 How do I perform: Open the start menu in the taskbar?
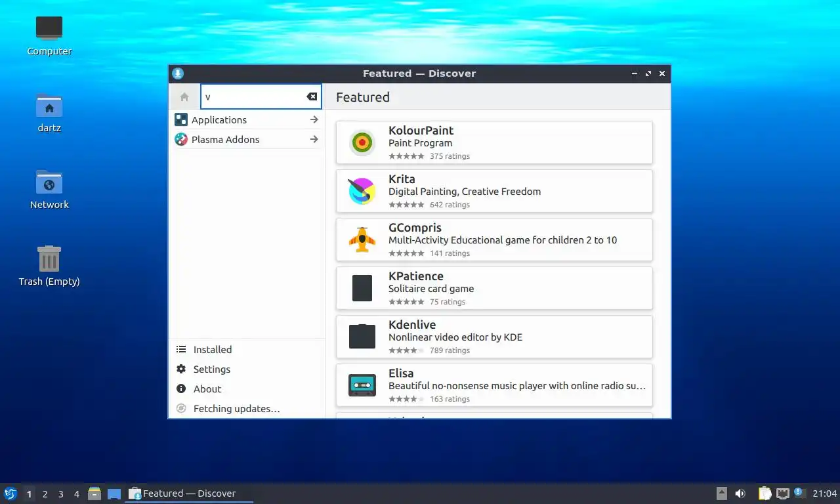10,493
